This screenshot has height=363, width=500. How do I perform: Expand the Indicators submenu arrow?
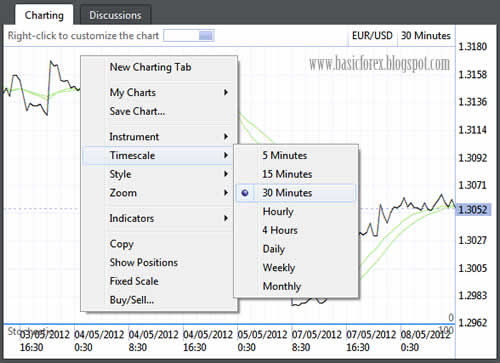(226, 218)
